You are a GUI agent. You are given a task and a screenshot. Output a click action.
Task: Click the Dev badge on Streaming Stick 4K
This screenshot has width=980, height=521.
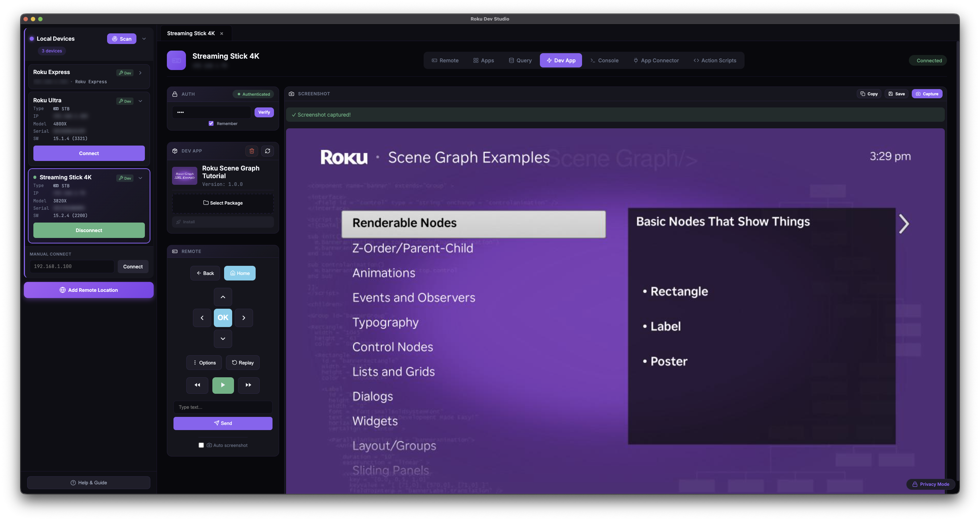point(125,178)
